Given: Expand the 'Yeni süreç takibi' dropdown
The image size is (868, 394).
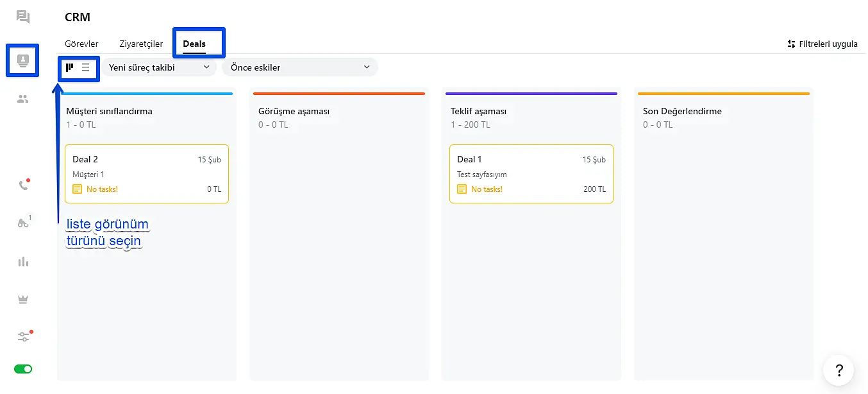Looking at the screenshot, I should click(159, 67).
